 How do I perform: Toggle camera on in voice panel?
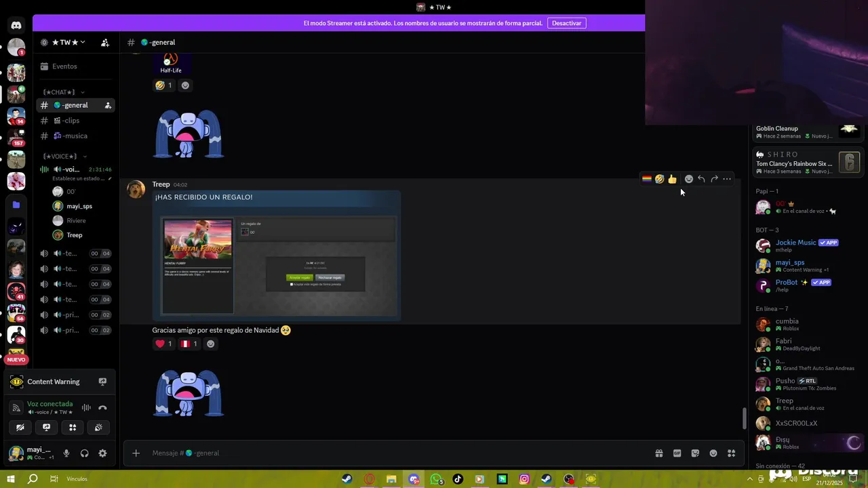click(x=20, y=427)
